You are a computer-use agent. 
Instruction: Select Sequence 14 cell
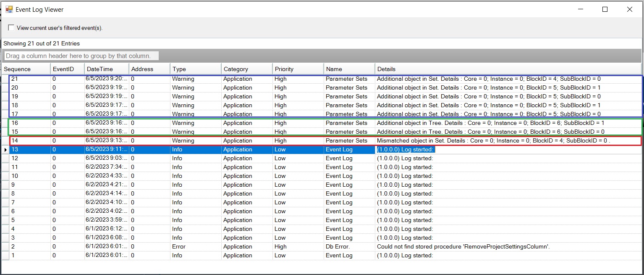[x=30, y=140]
